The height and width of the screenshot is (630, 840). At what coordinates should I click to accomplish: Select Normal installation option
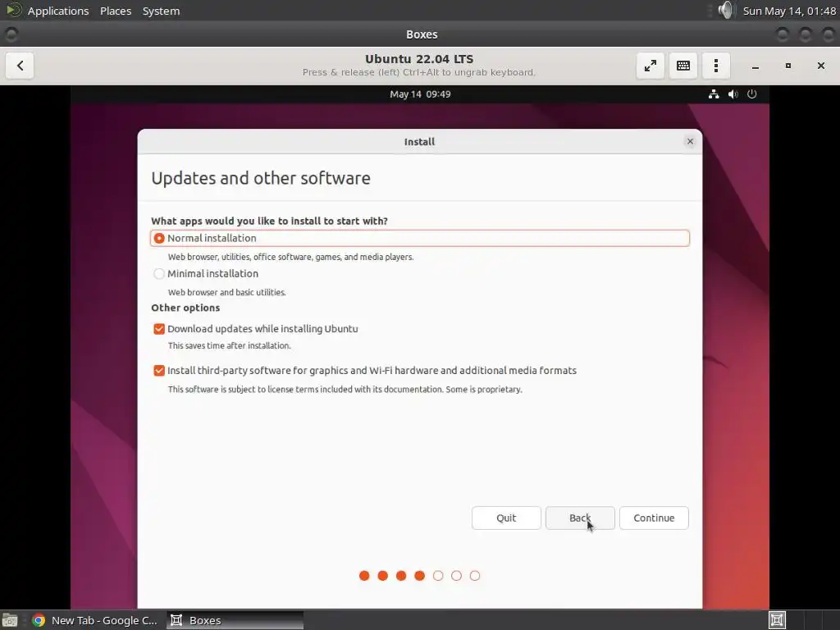point(420,239)
